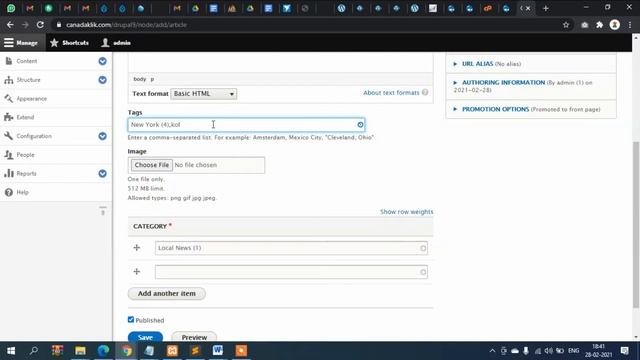Image resolution: width=640 pixels, height=360 pixels.
Task: Open Structure in the sidebar
Action: (x=28, y=80)
